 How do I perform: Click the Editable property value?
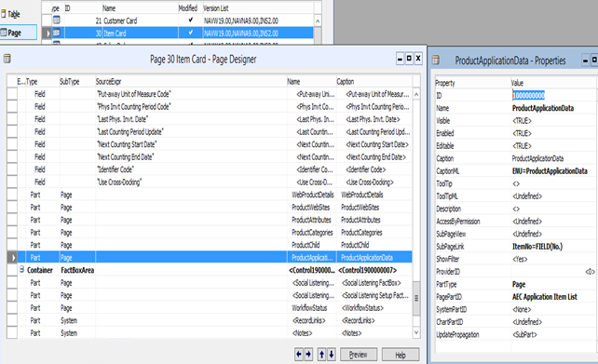(x=522, y=146)
